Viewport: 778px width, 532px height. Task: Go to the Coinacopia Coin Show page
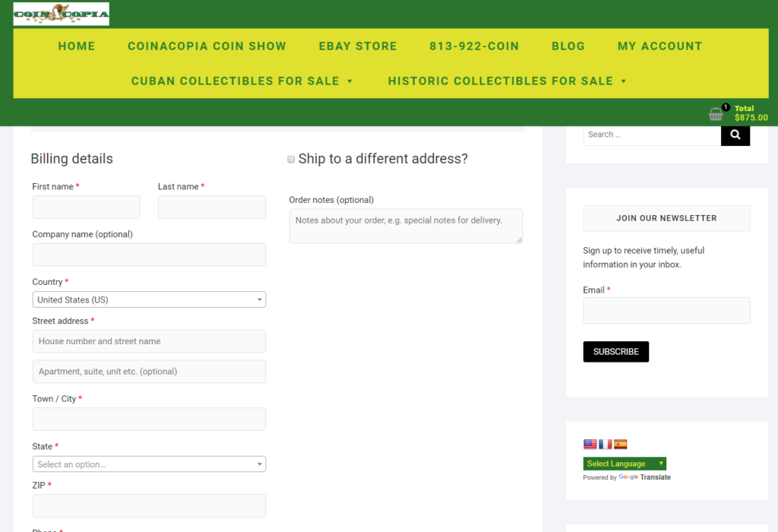207,46
